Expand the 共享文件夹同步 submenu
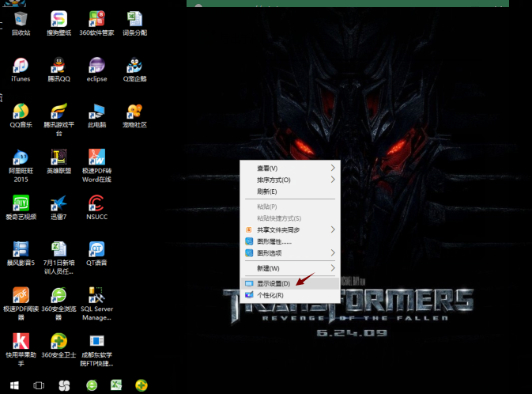Viewport: 532px width, 394px height. (290, 230)
